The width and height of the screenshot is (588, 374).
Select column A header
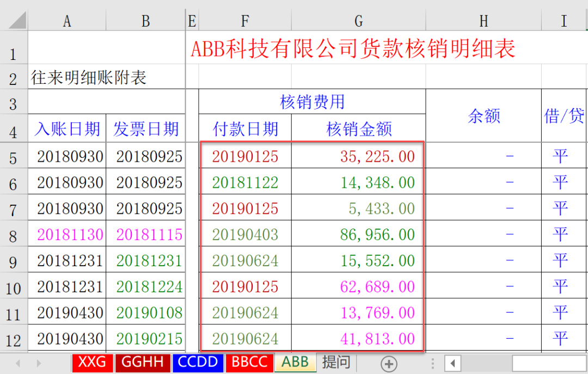tap(67, 21)
